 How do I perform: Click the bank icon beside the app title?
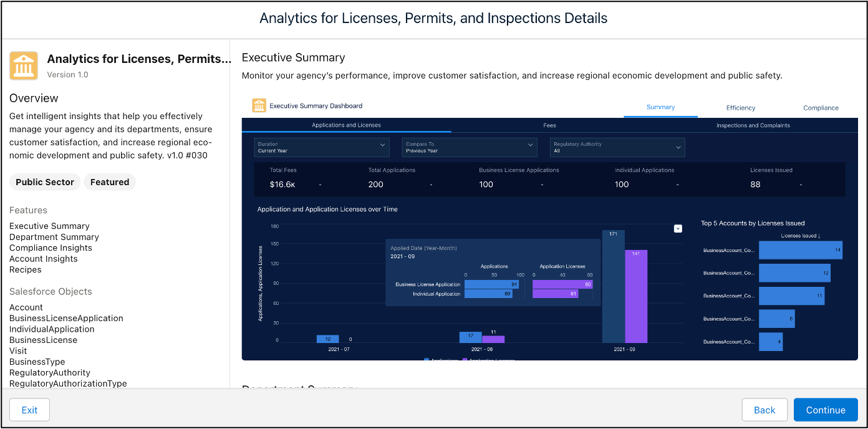coord(23,65)
